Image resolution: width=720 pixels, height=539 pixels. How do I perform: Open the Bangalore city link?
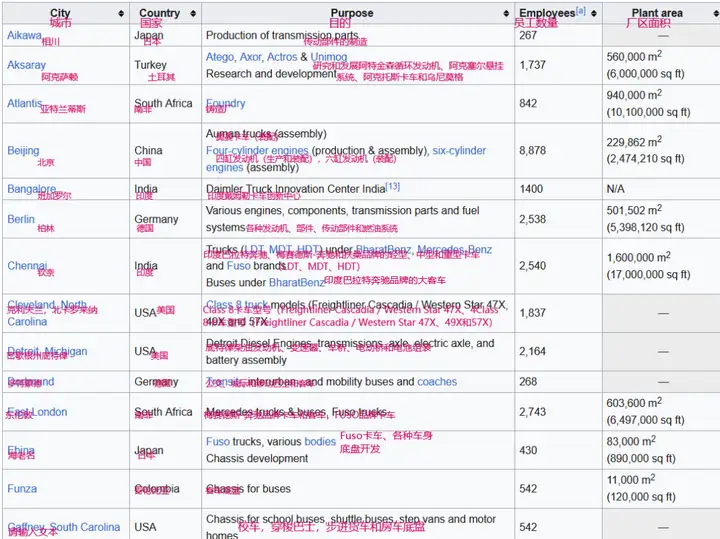[32, 189]
